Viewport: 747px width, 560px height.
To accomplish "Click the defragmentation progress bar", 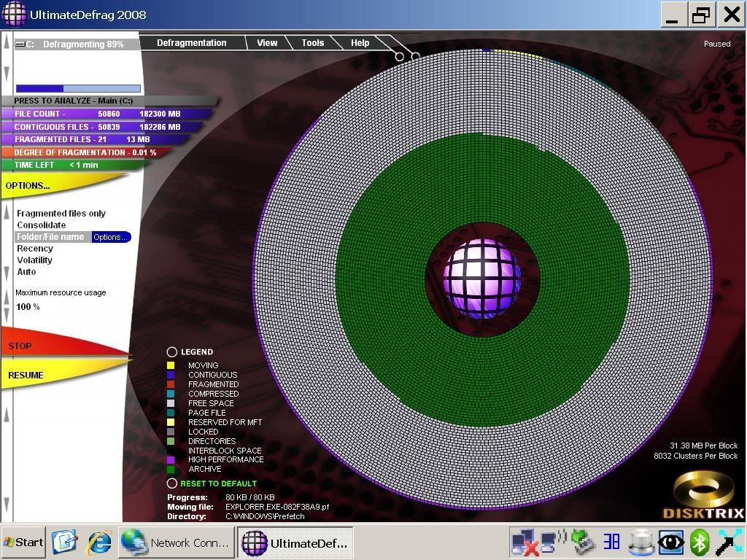I will point(78,88).
